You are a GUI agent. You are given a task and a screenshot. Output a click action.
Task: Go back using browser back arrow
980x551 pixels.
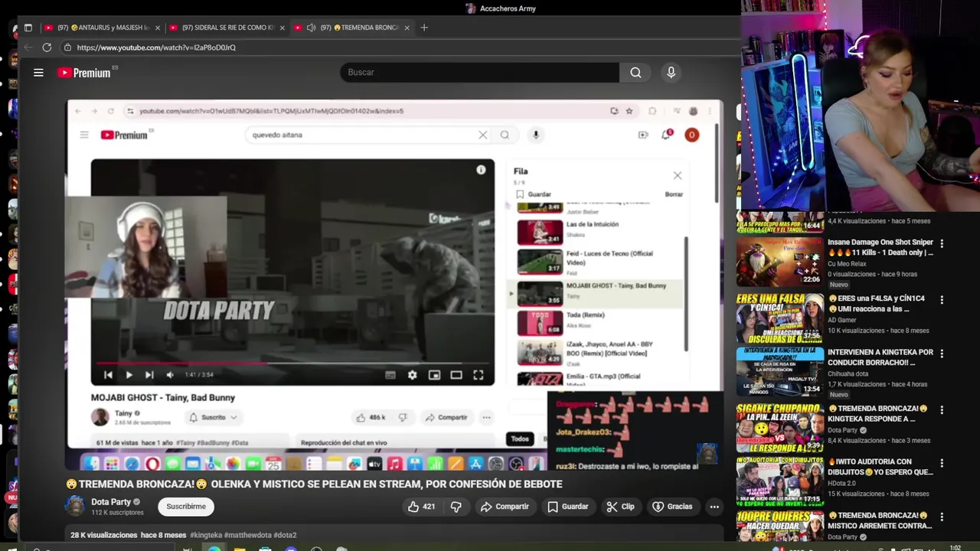(28, 47)
